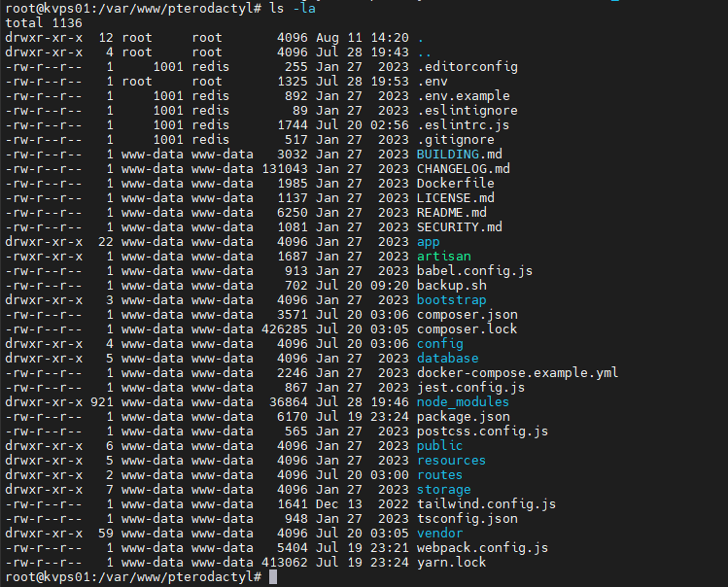Click the composer.lock file name
The height and width of the screenshot is (587, 728).
[468, 329]
